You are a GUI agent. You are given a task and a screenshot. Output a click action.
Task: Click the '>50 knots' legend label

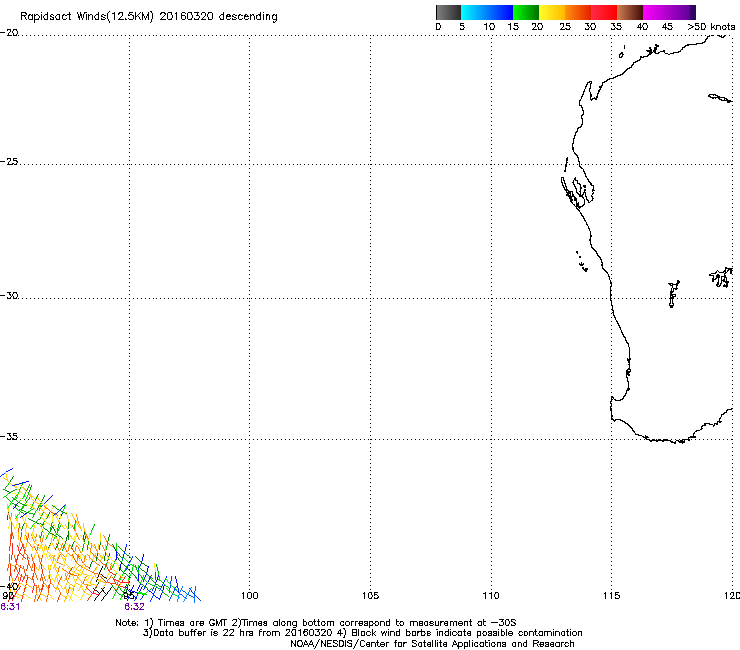tap(711, 27)
